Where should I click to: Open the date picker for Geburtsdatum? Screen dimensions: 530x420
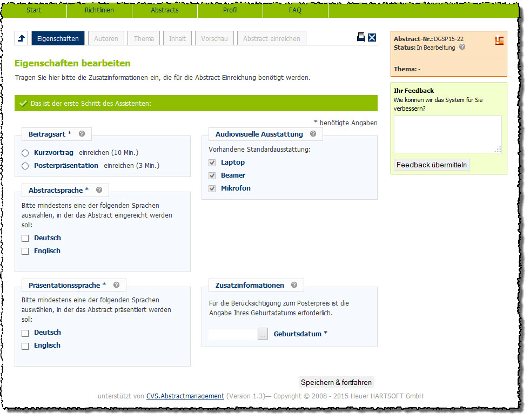(x=263, y=334)
